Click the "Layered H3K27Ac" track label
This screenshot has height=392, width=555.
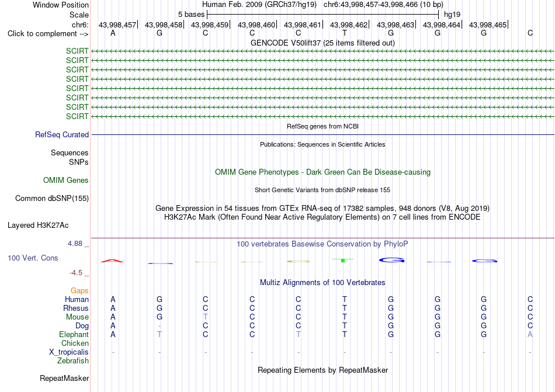click(38, 226)
